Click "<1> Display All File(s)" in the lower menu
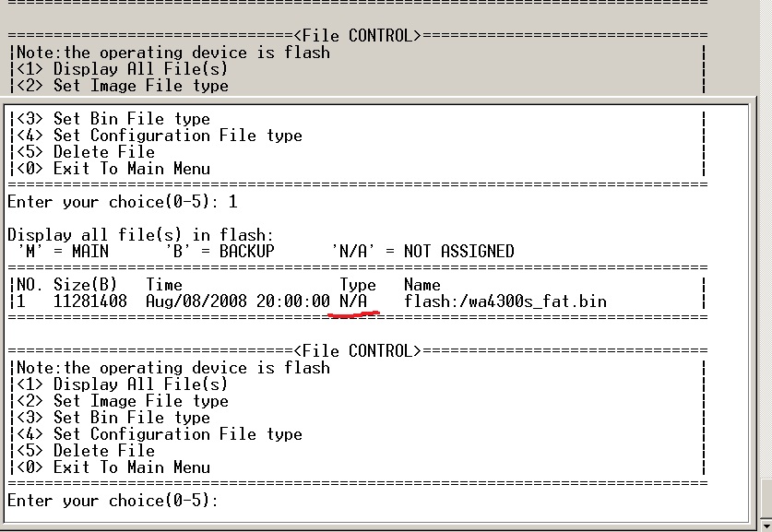The width and height of the screenshot is (772, 532). point(140,384)
